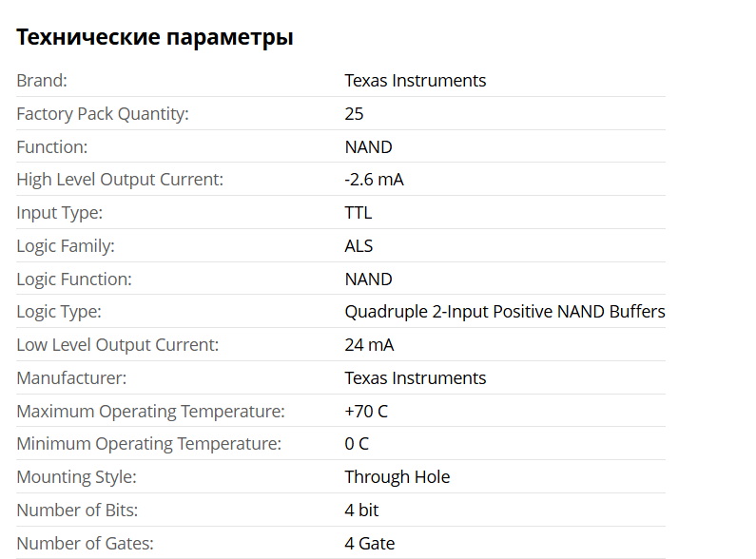Click the "Logic Function:" label

click(x=74, y=279)
